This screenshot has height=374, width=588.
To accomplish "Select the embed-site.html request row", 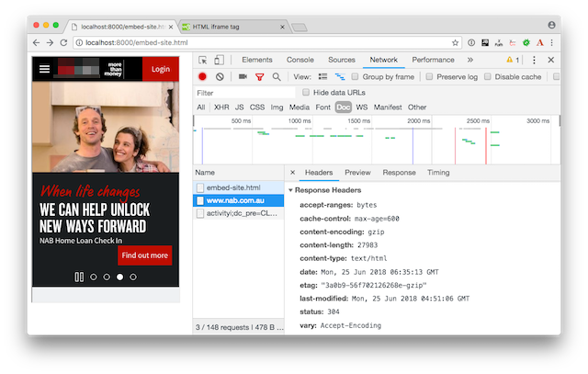I will [239, 187].
